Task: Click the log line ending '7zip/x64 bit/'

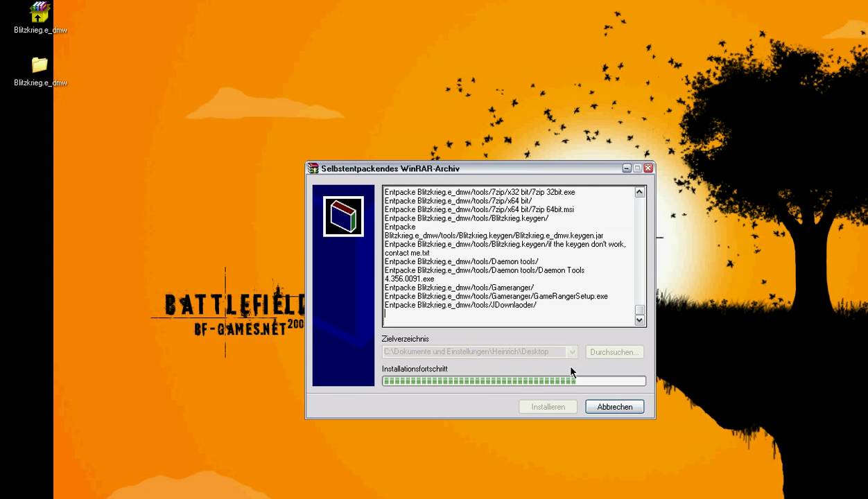Action: point(458,201)
